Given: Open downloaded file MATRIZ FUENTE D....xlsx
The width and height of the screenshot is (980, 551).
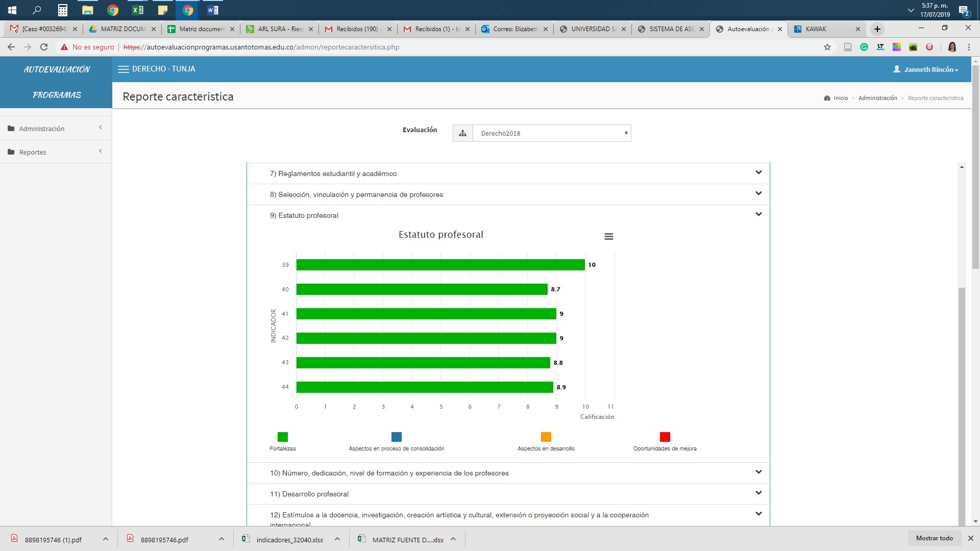Looking at the screenshot, I should pos(408,540).
